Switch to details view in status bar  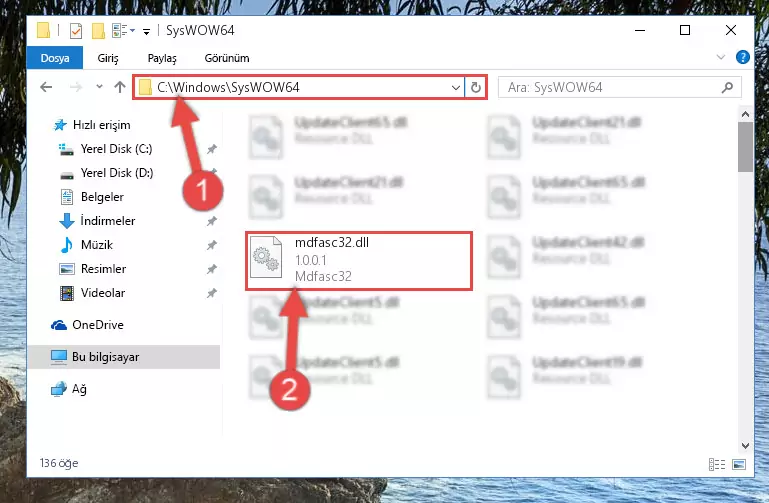717,464
